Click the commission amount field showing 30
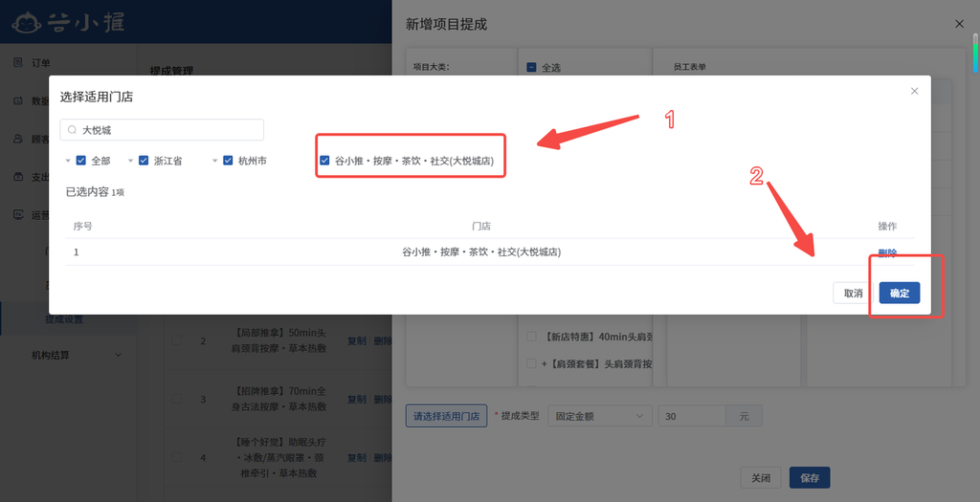 click(x=692, y=416)
